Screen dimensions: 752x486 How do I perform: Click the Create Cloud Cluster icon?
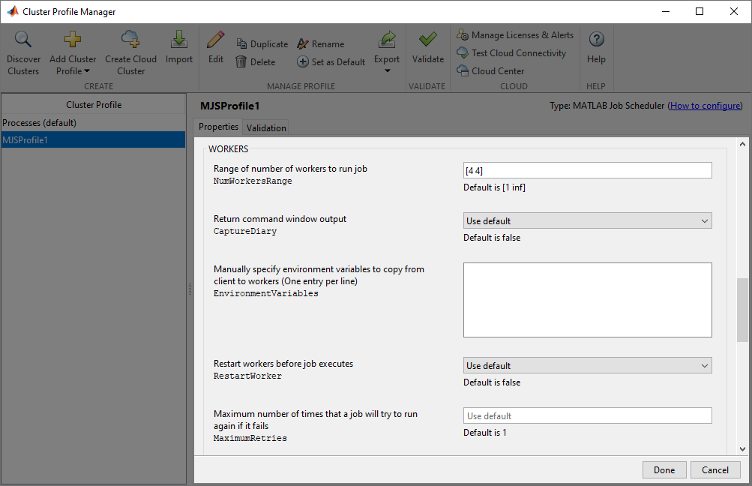click(x=131, y=40)
